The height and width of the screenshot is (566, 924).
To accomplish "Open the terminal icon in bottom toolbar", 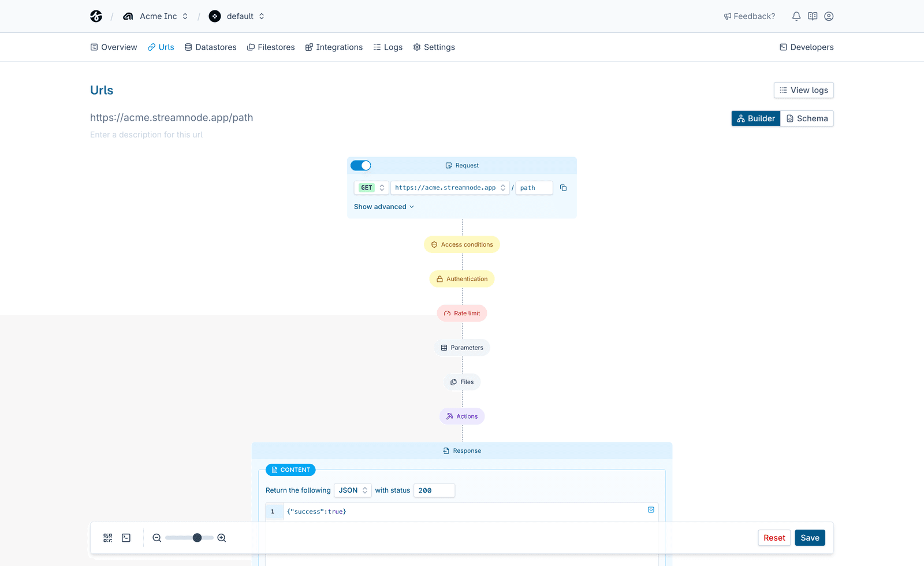I will pyautogui.click(x=126, y=538).
